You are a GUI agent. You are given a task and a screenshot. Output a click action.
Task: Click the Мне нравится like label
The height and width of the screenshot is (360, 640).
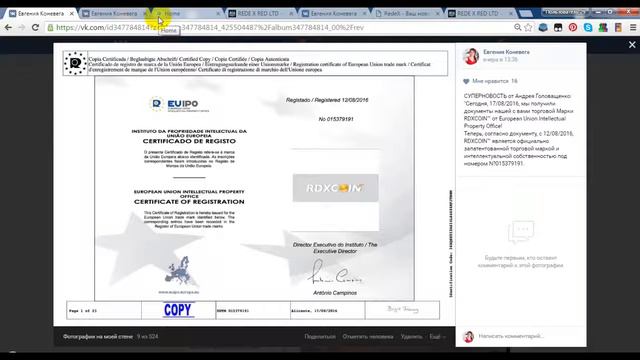490,81
